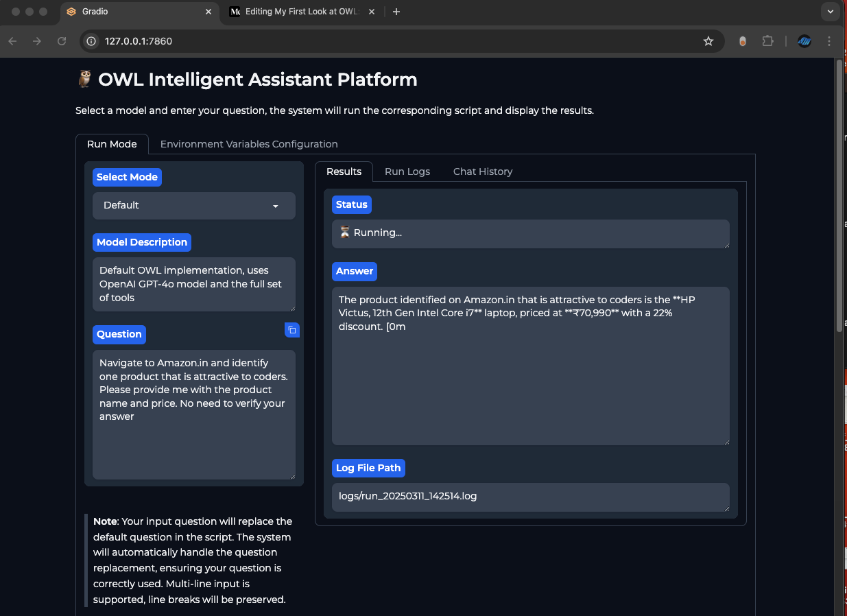Switch to the Medium editing browser tab
This screenshot has width=847, height=616.
coord(298,12)
